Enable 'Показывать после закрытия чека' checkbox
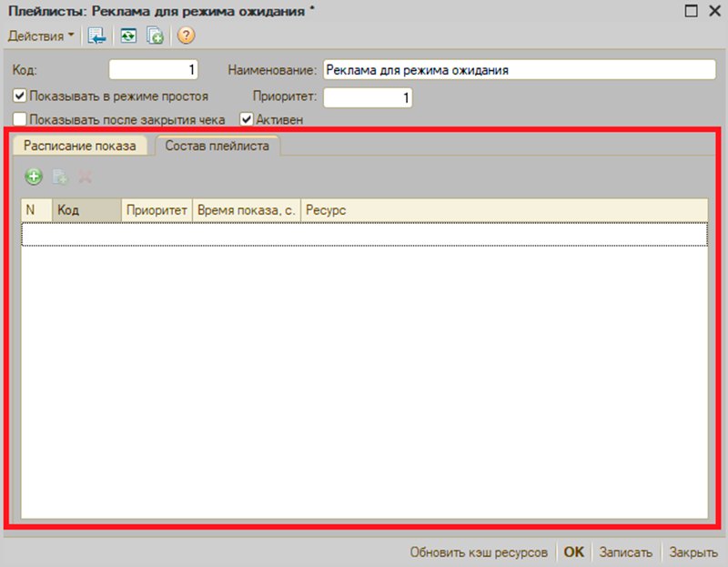The width and height of the screenshot is (728, 567). point(19,119)
